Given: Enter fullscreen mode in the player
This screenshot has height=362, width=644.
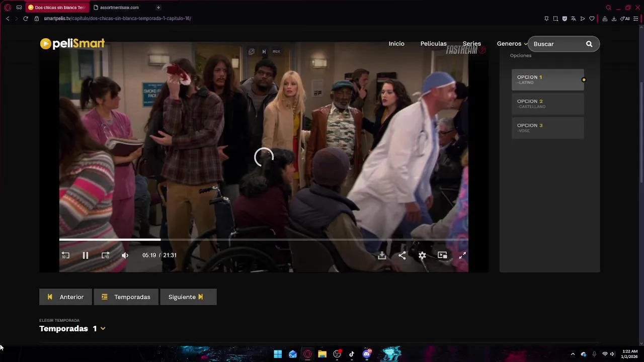Looking at the screenshot, I should click(x=462, y=255).
